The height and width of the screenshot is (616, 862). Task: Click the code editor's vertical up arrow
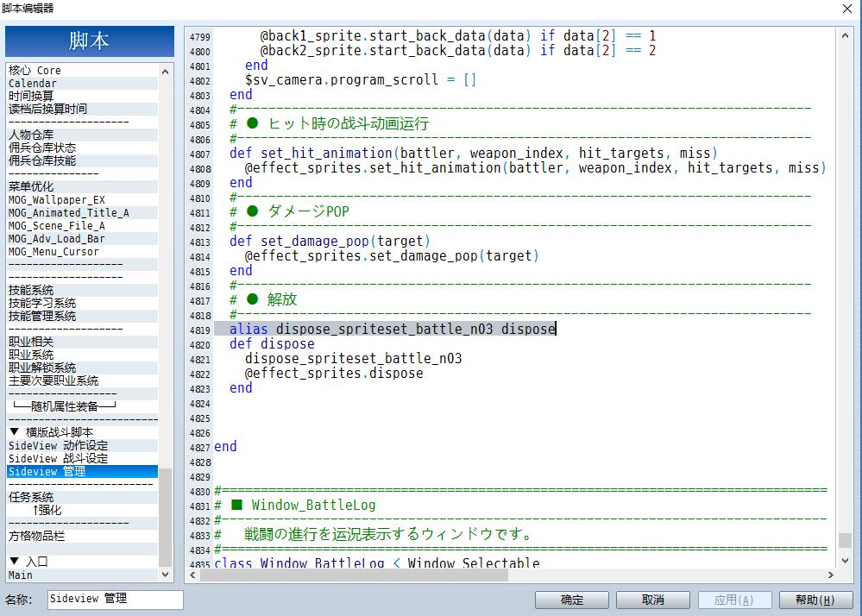[x=845, y=35]
